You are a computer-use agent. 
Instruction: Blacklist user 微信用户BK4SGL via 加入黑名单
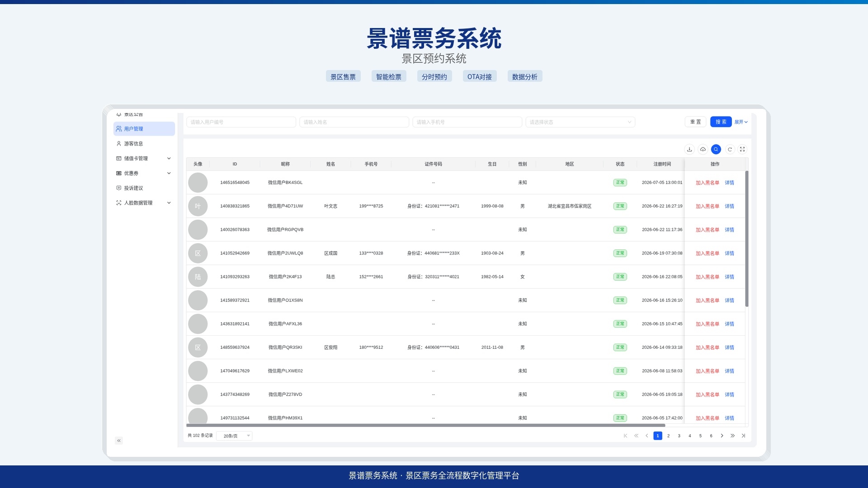708,183
